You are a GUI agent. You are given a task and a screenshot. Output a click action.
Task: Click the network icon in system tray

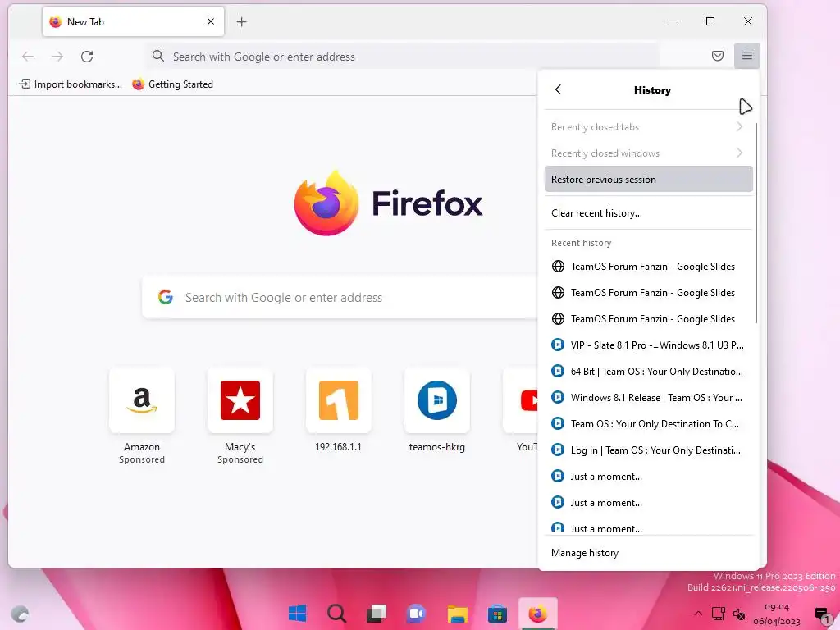tap(718, 614)
